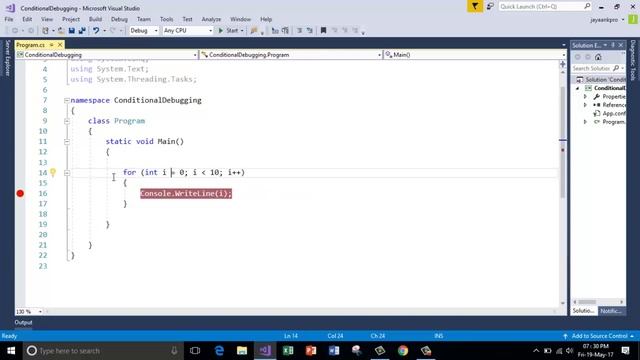Click the Task View taskbar icon
This screenshot has height=360, width=640.
[195, 351]
